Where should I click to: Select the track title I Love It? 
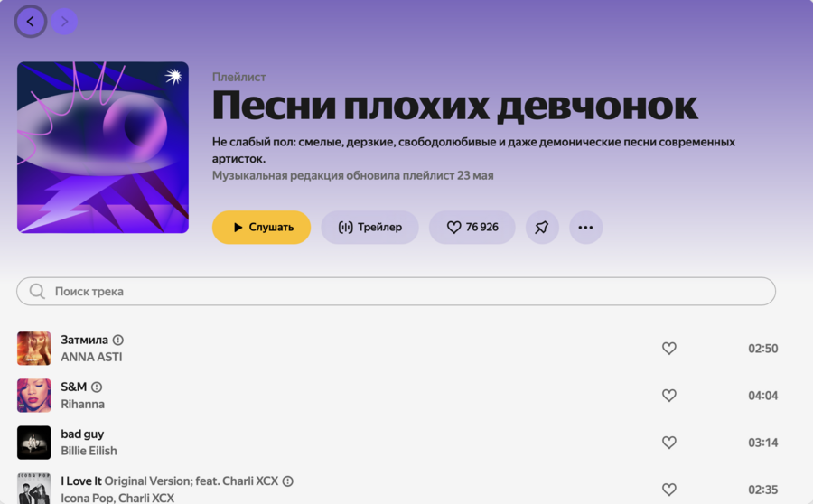[81, 481]
